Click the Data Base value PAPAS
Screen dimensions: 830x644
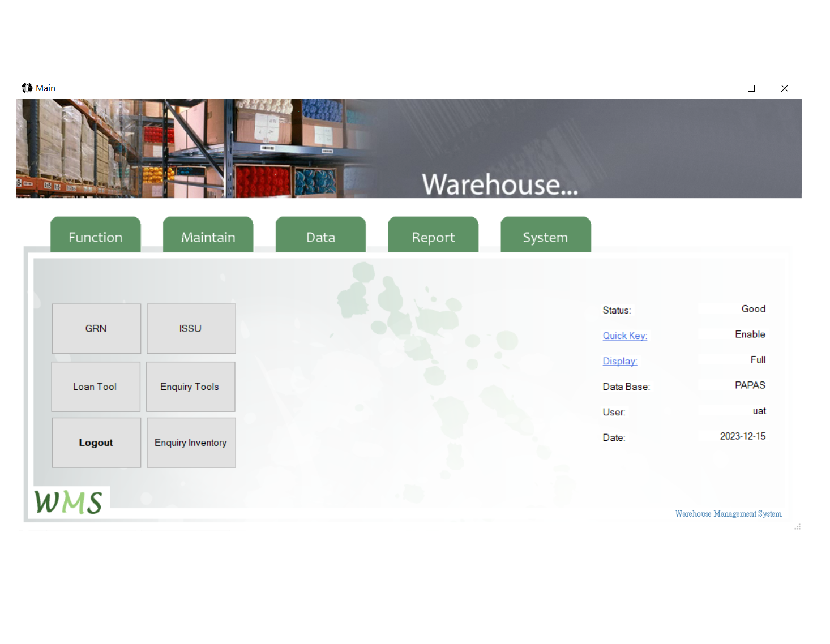pos(750,385)
